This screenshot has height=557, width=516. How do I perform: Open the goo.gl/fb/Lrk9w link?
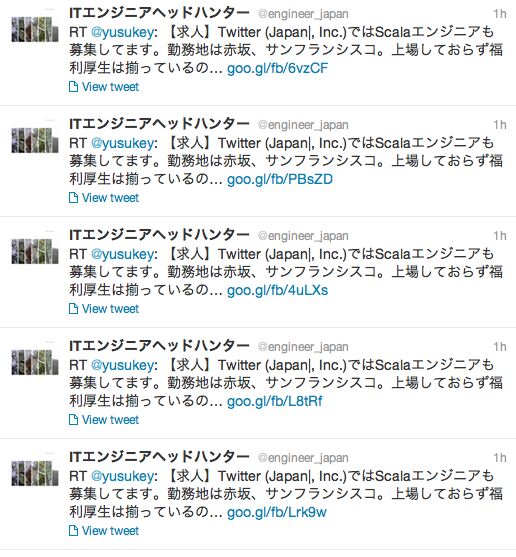click(277, 512)
